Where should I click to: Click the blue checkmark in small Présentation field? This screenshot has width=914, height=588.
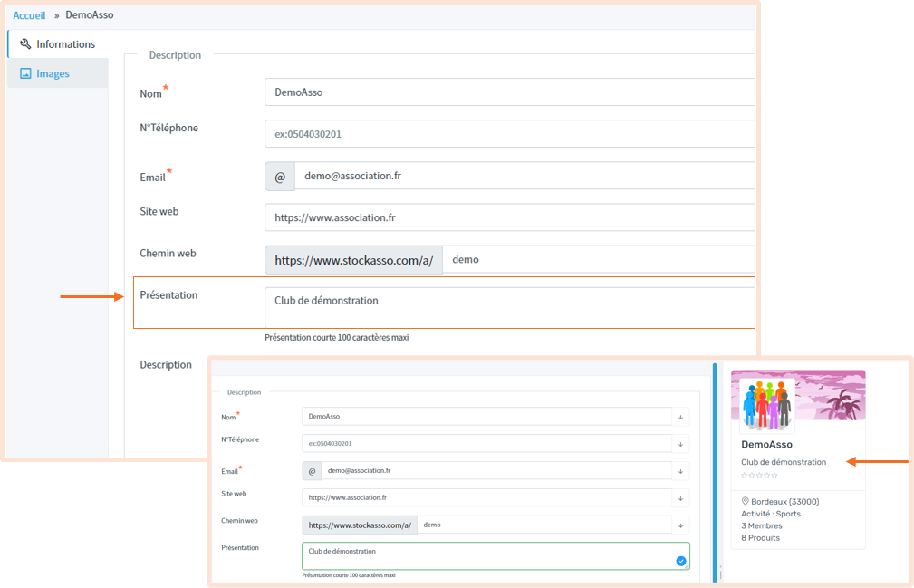[x=680, y=561]
